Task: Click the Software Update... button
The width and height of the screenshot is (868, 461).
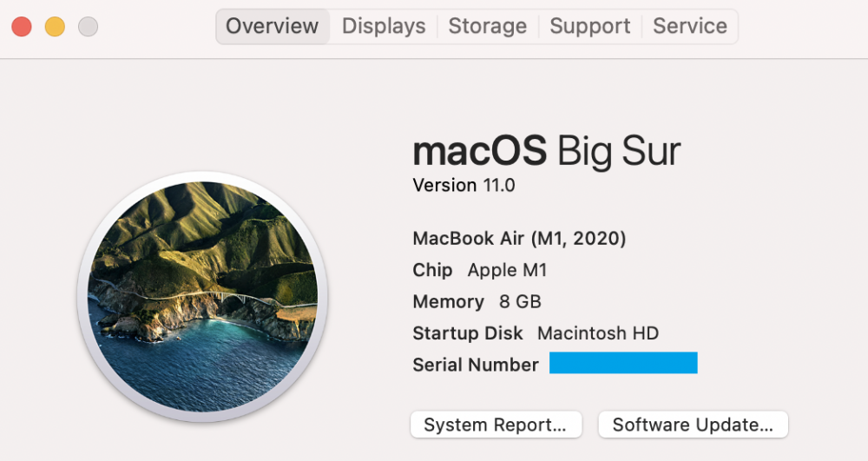Action: coord(693,425)
